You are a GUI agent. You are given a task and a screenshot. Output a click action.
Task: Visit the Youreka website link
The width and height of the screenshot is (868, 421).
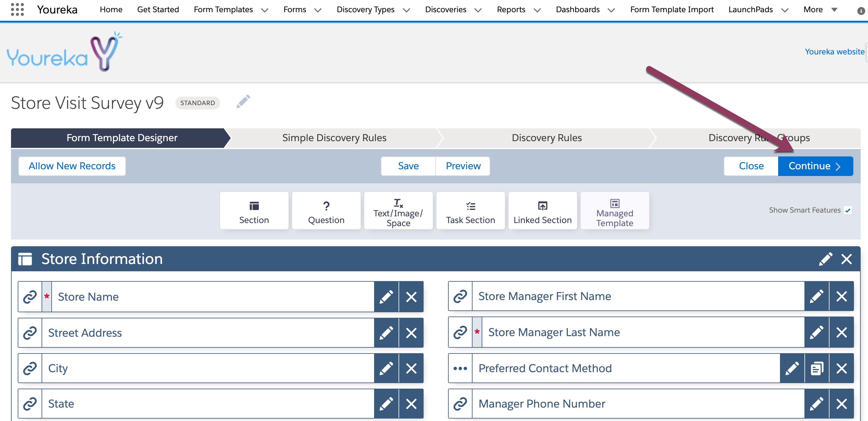point(834,52)
